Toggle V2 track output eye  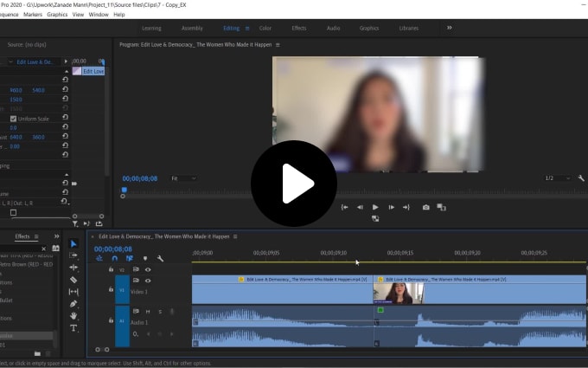148,269
